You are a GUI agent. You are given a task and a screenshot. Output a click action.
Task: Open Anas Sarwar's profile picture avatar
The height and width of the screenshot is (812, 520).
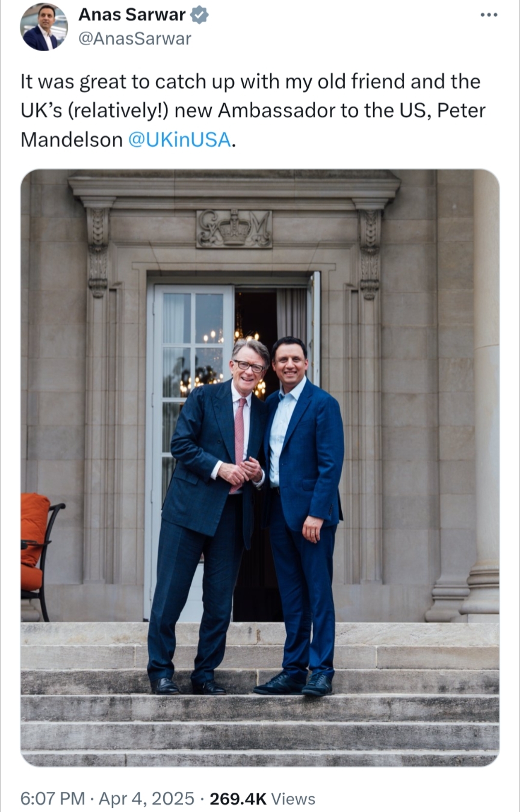[43, 27]
